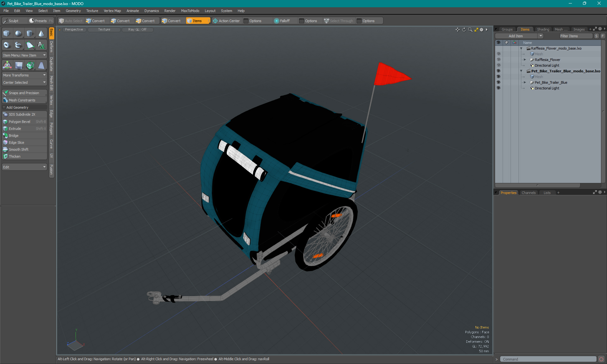Click Mesh Constraints button
Screen dimensions: 607x364
(x=24, y=100)
